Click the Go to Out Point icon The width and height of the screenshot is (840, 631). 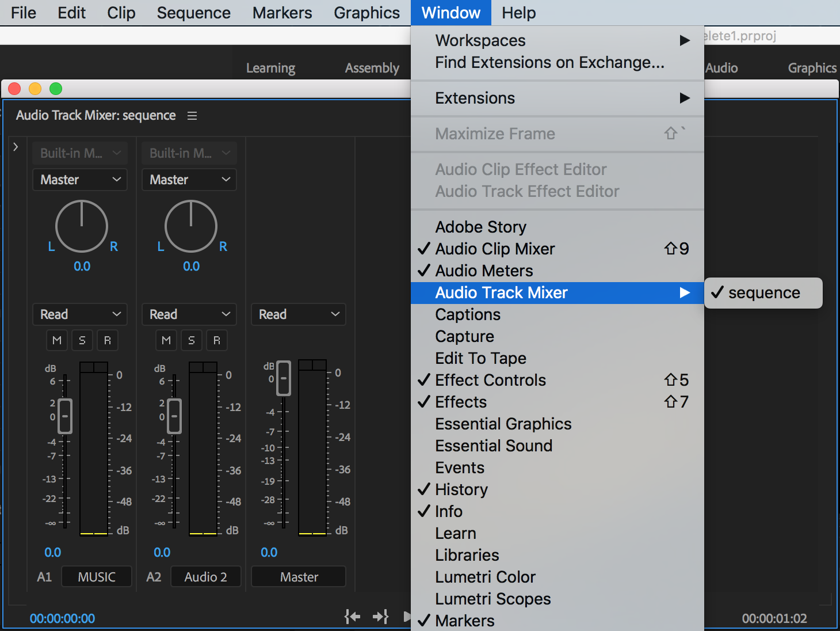[x=380, y=617]
